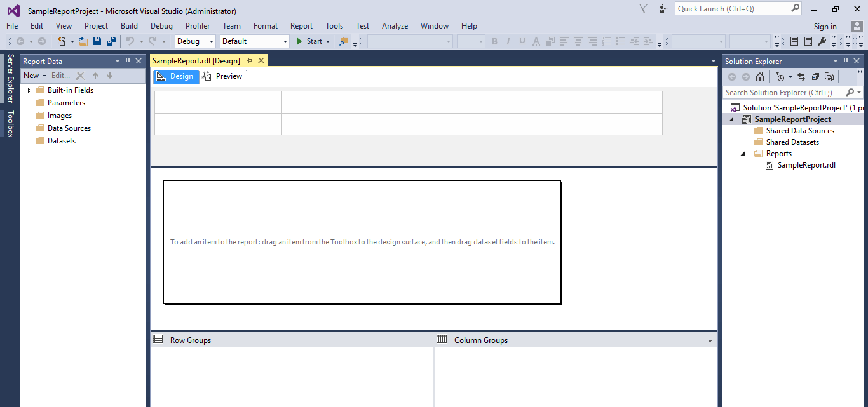
Task: Collapse the Reports folder in Solution Explorer
Action: [x=742, y=153]
